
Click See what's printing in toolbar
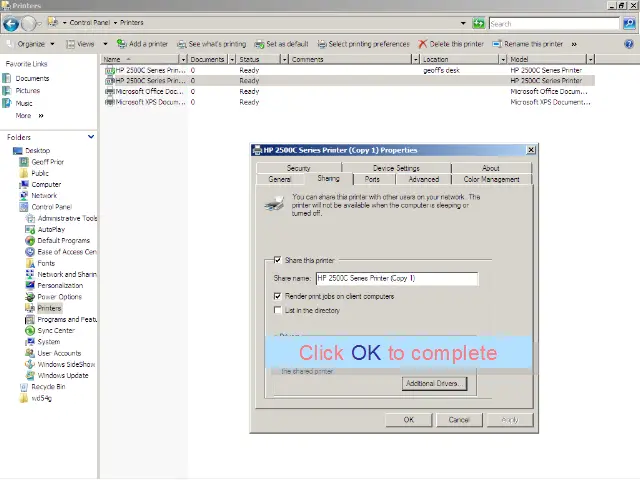[x=211, y=44]
